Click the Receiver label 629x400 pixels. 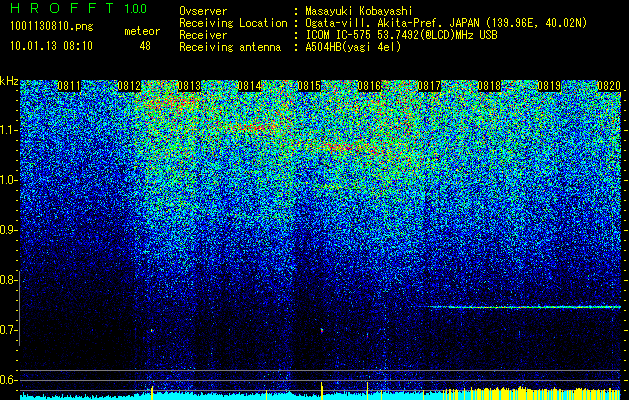(203, 35)
